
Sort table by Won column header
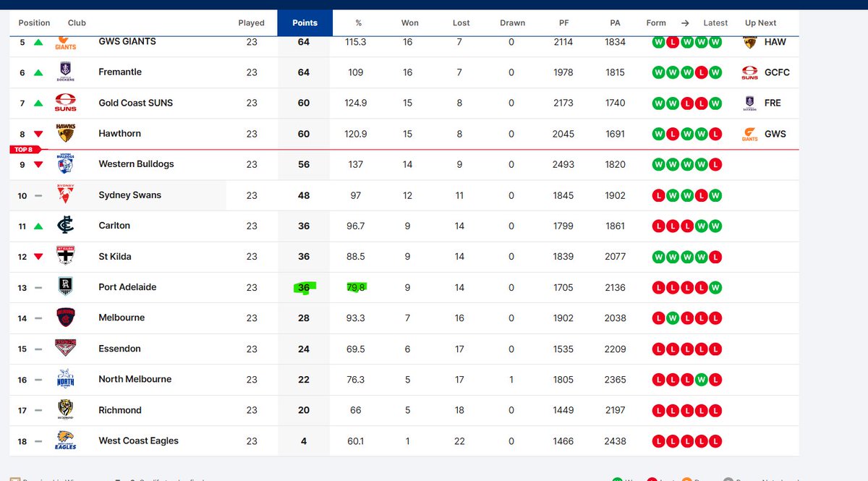[x=409, y=22]
